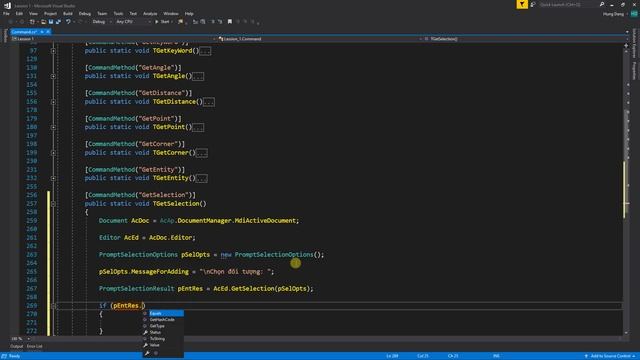Click the GetSelection call on line 267

click(x=253, y=289)
